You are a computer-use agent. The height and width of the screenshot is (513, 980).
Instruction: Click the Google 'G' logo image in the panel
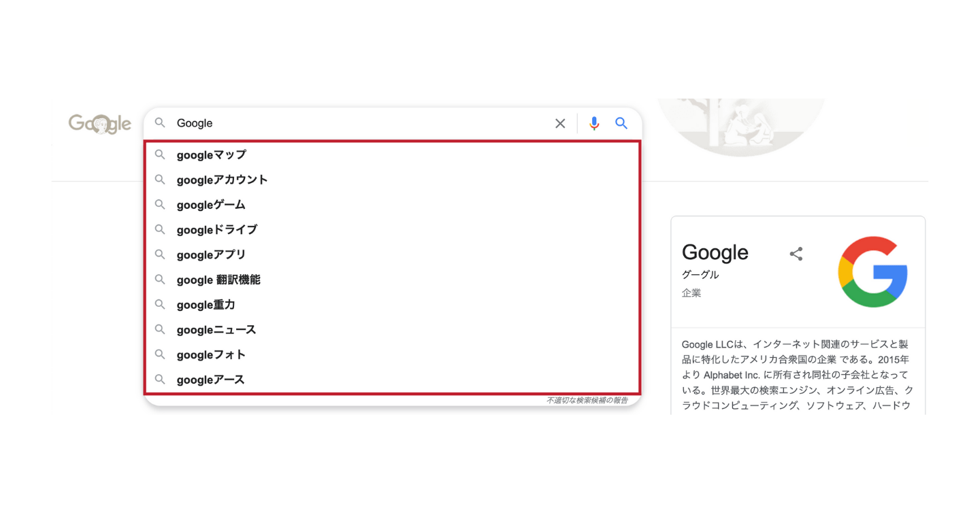pyautogui.click(x=873, y=271)
